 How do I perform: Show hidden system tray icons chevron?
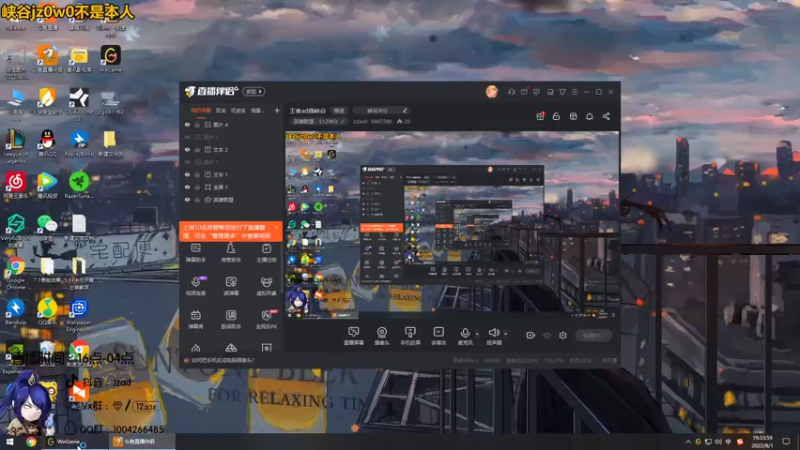tap(687, 442)
